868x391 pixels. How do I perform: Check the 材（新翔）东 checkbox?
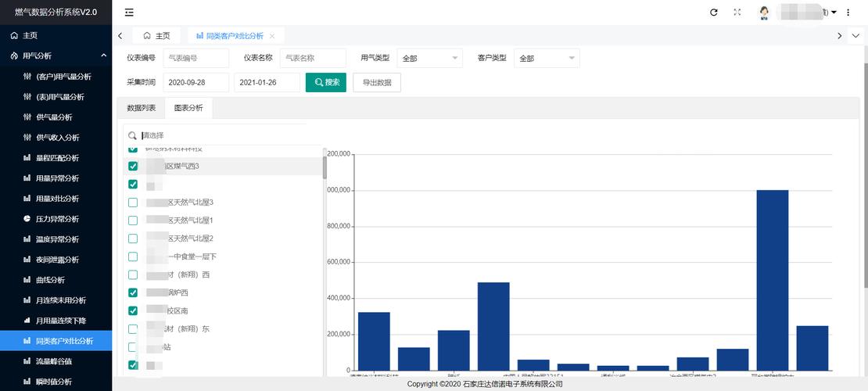coord(133,329)
